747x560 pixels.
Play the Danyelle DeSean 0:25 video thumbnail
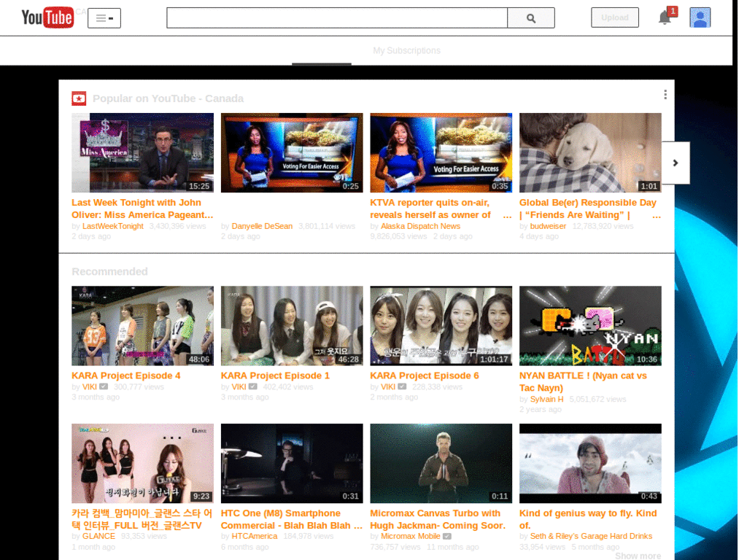[x=292, y=153]
